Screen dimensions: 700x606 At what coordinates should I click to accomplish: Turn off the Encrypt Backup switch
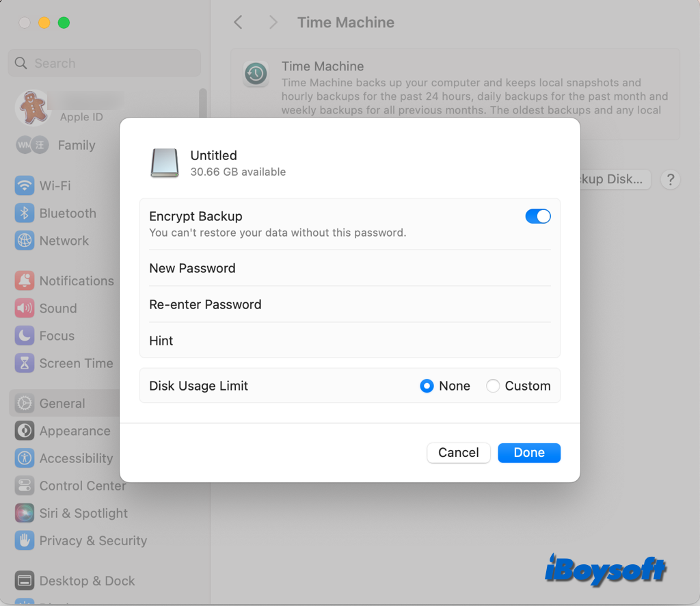click(x=537, y=217)
